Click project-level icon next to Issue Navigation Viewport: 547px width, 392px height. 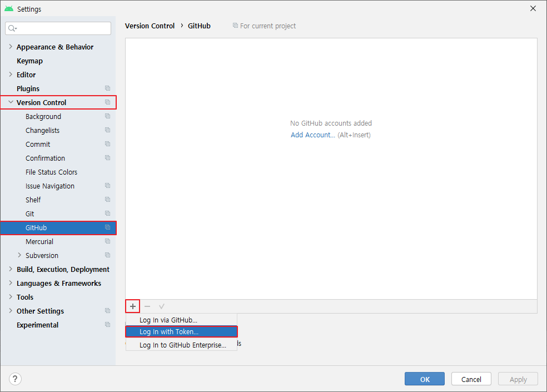(x=107, y=186)
